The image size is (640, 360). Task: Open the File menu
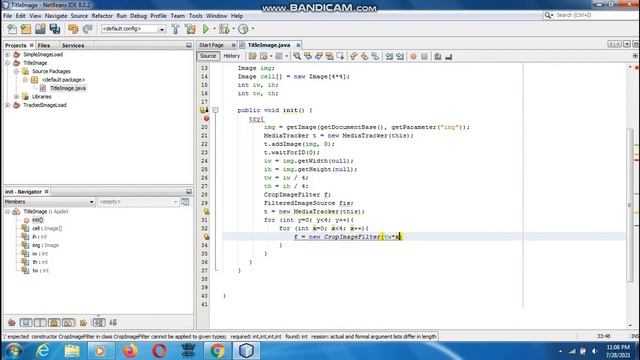(7, 16)
